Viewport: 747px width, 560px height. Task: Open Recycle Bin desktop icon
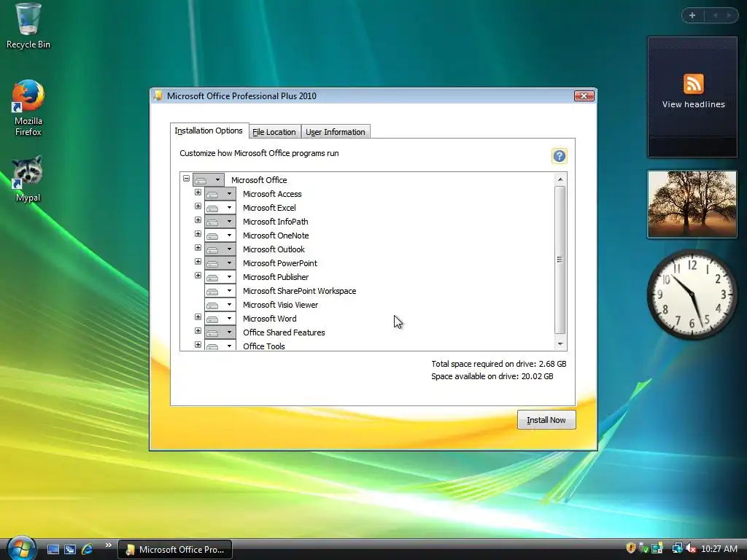(x=28, y=27)
